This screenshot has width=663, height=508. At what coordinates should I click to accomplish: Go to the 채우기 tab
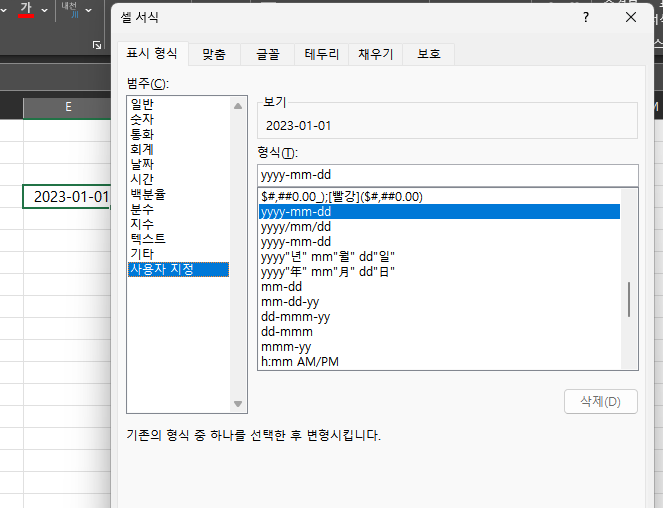tap(376, 55)
